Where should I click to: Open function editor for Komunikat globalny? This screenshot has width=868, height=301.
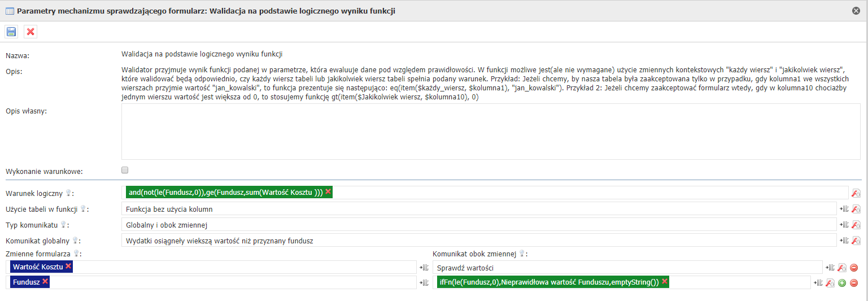tap(856, 241)
